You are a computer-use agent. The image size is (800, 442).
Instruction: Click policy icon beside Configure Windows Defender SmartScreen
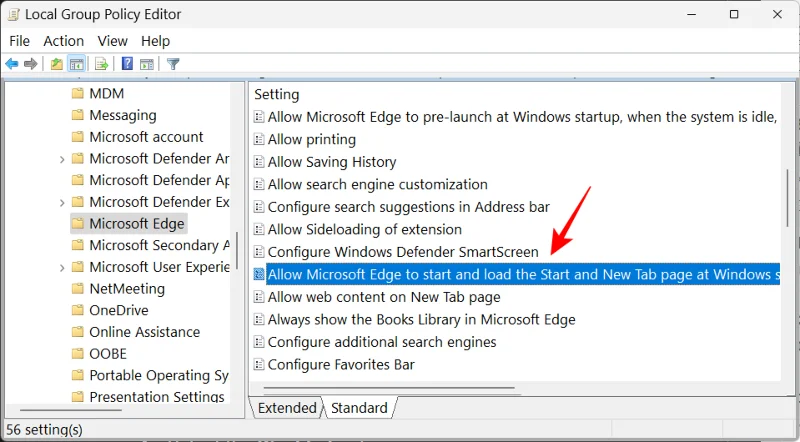(259, 252)
